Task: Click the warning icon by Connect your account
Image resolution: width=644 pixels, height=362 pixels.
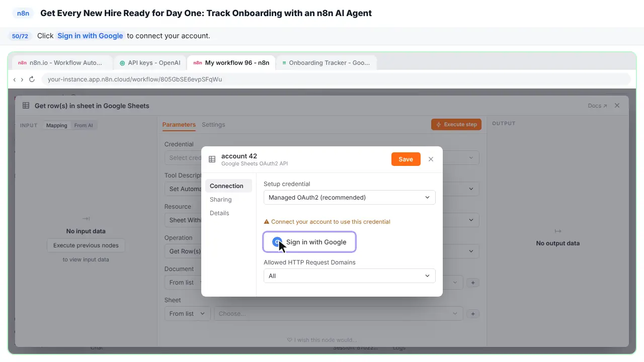Action: 267,222
